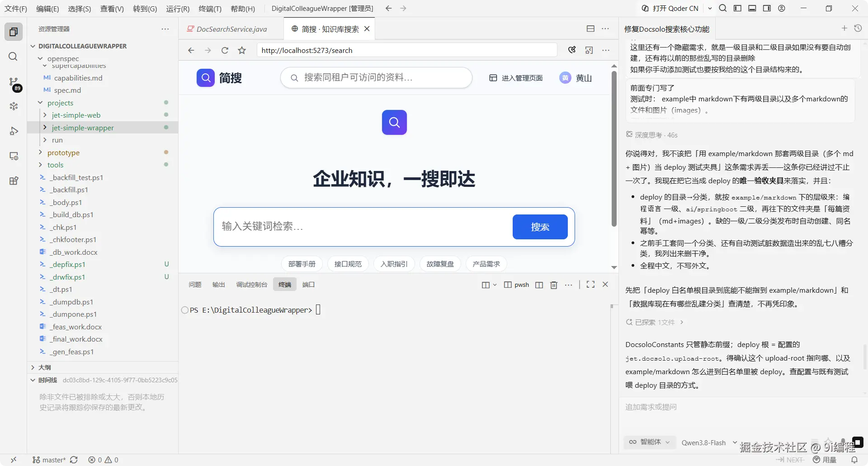Viewport: 868px width, 466px height.
Task: Open the Qwen3.8-Flash model dropdown
Action: (x=709, y=442)
